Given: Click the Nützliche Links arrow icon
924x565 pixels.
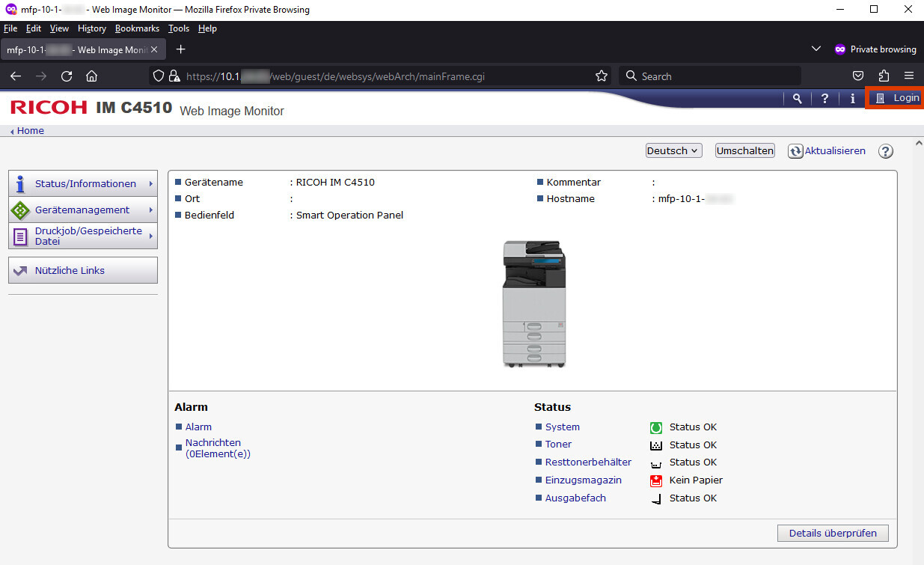Looking at the screenshot, I should click(x=20, y=271).
